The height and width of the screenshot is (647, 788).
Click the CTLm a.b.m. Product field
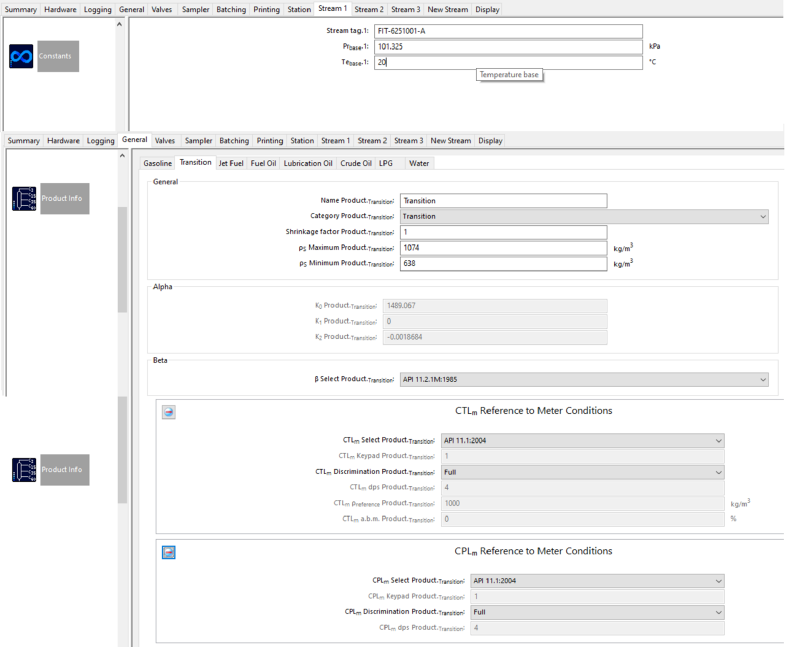583,519
